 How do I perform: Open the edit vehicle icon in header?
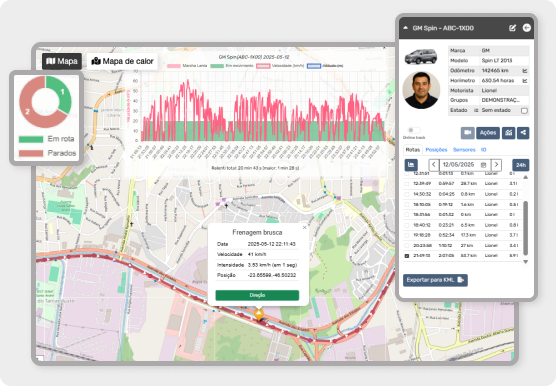click(512, 28)
